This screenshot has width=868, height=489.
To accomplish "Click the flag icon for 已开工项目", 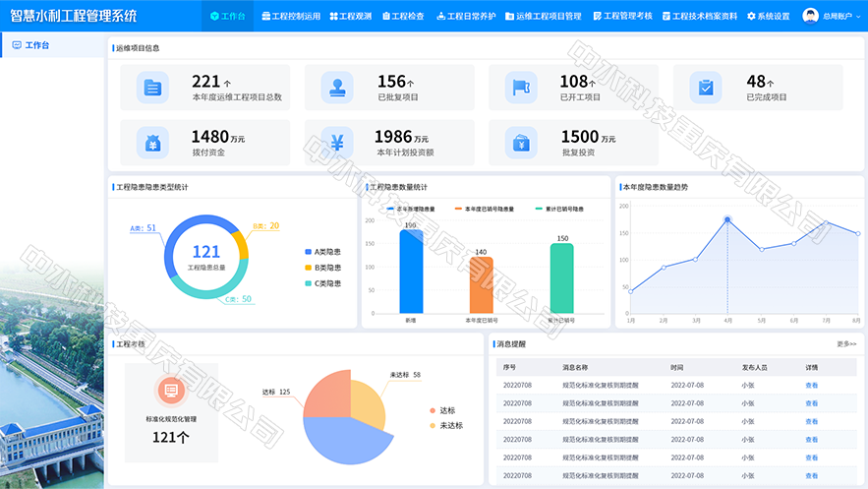I will pyautogui.click(x=521, y=88).
